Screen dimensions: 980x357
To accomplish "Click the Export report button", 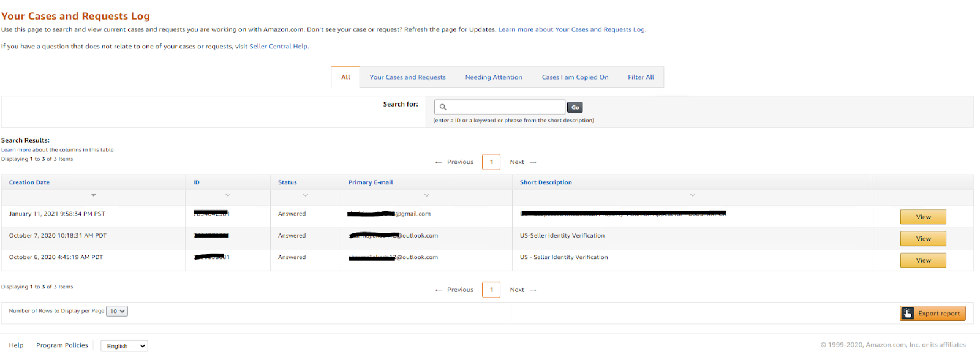I will (933, 314).
